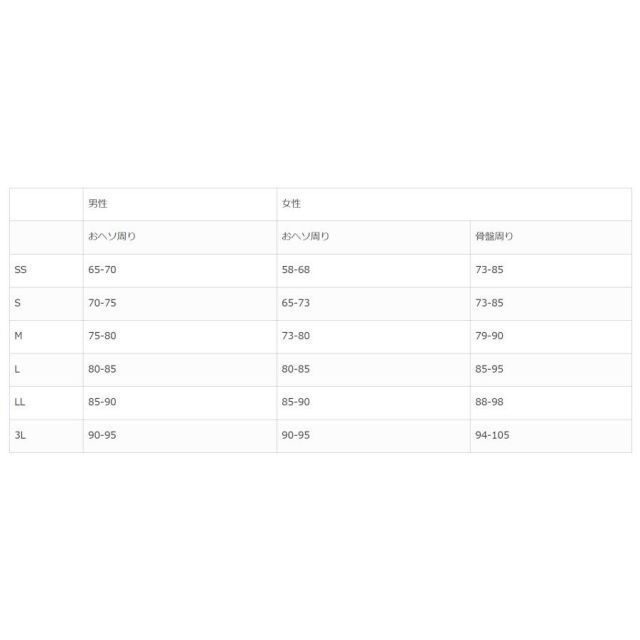Click the 88-98 pelvis value in LL row
Screen dimensions: 640x640
490,402
